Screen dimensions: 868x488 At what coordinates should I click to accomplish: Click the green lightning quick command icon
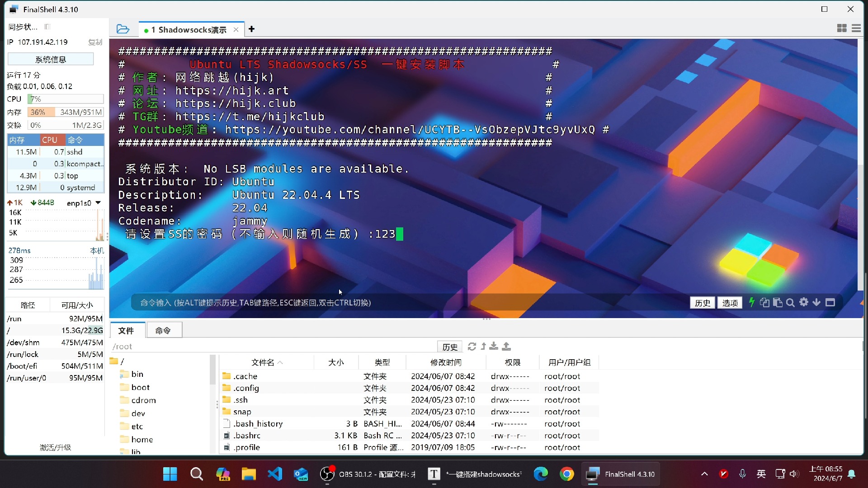[x=752, y=302]
